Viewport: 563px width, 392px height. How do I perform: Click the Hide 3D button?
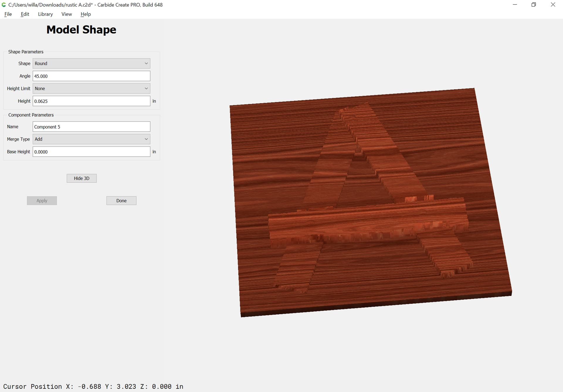(x=82, y=178)
